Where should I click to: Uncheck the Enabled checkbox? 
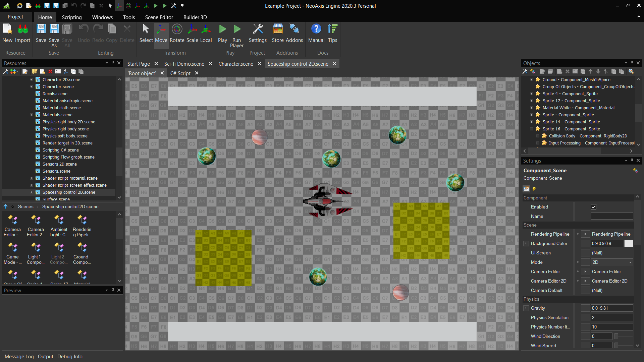point(594,207)
